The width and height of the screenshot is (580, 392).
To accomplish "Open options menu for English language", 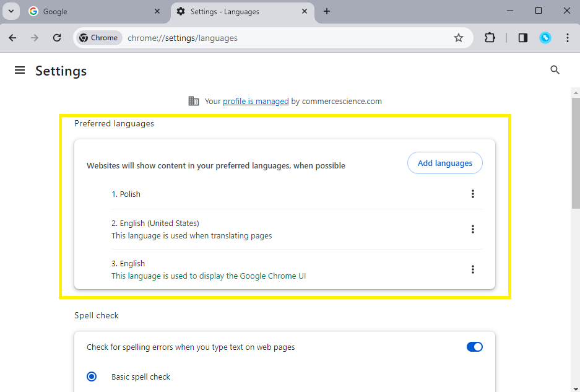I will coord(473,269).
